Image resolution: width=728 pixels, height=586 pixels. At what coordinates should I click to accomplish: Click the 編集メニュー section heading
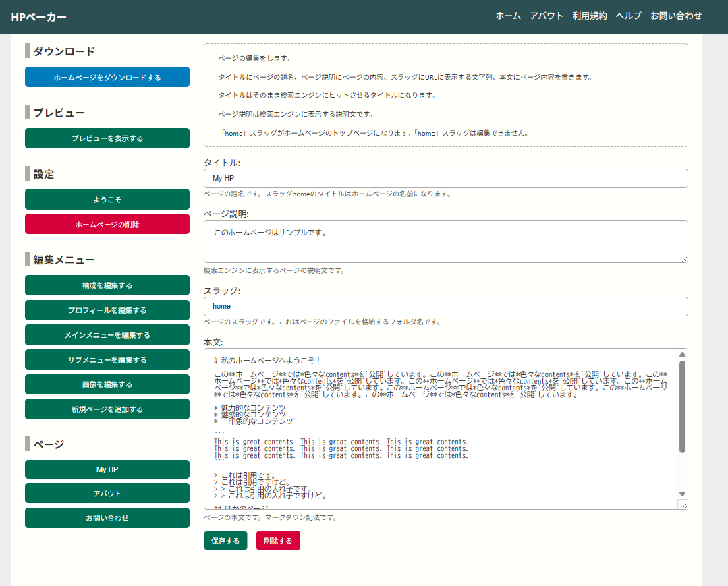coord(64,260)
